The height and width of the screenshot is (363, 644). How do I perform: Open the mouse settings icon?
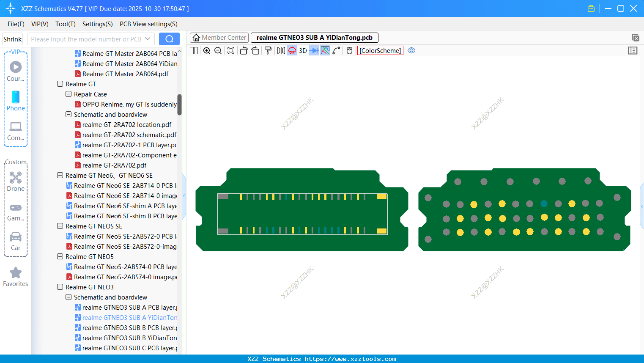[x=349, y=51]
